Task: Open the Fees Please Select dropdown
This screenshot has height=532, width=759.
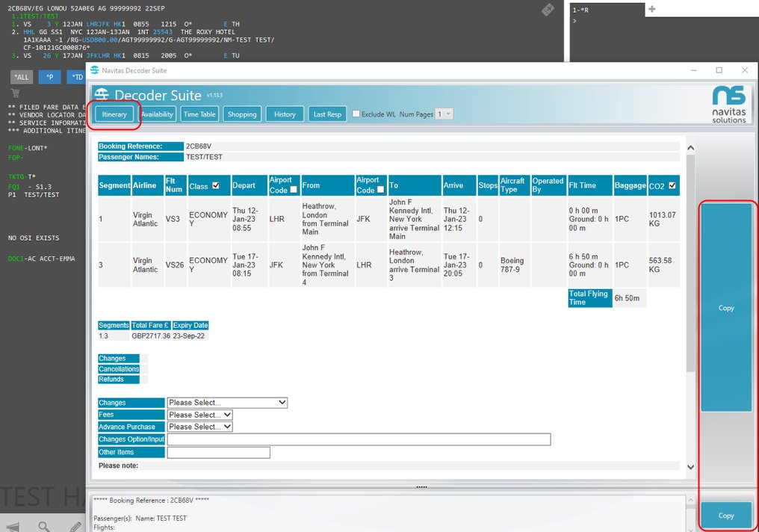Action: (200, 415)
